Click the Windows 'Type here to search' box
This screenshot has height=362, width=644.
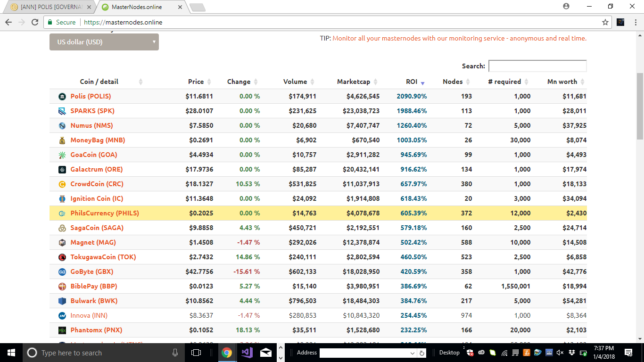[x=103, y=353]
